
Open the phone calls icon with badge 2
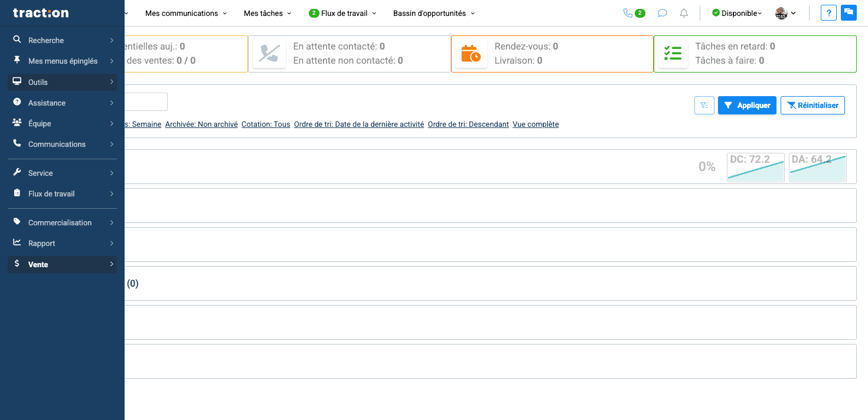634,13
